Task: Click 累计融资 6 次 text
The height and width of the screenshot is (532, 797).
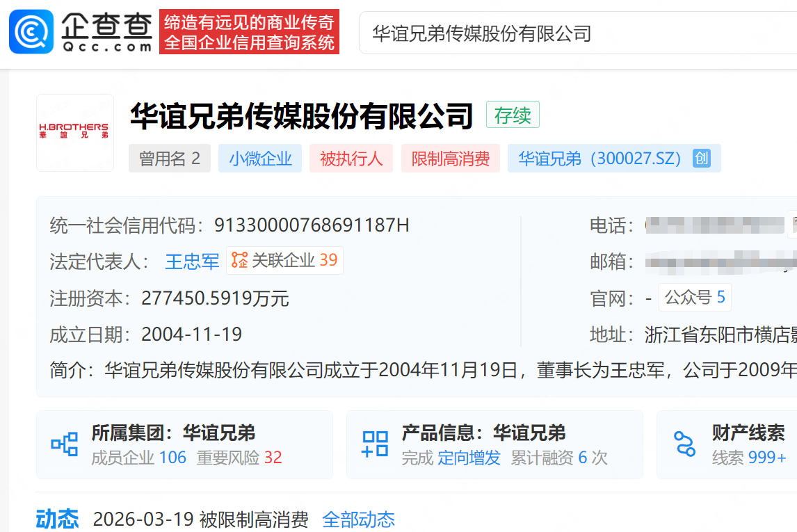Action: coord(559,458)
